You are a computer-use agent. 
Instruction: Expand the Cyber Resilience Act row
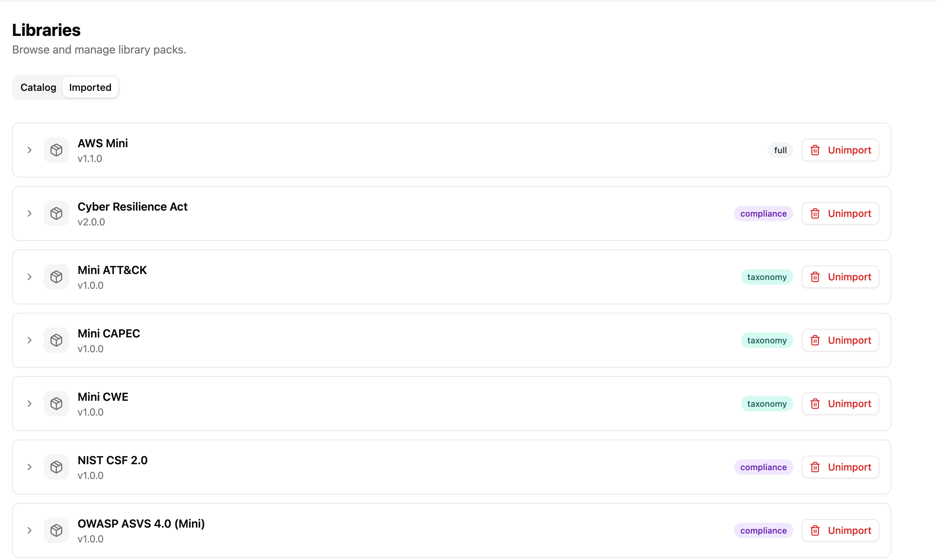(x=30, y=213)
